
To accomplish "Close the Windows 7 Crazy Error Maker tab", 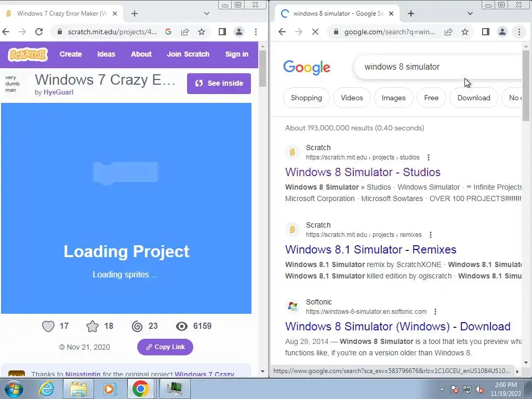I will click(x=115, y=14).
